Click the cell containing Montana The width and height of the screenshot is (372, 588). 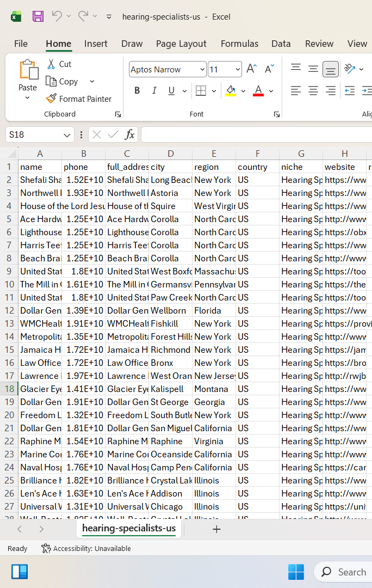pos(214,389)
